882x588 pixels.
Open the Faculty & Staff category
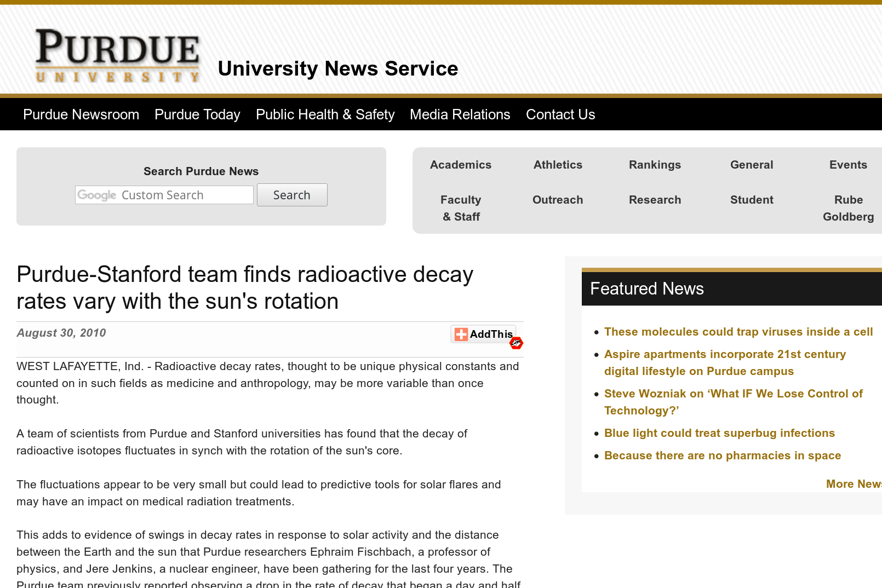(461, 208)
